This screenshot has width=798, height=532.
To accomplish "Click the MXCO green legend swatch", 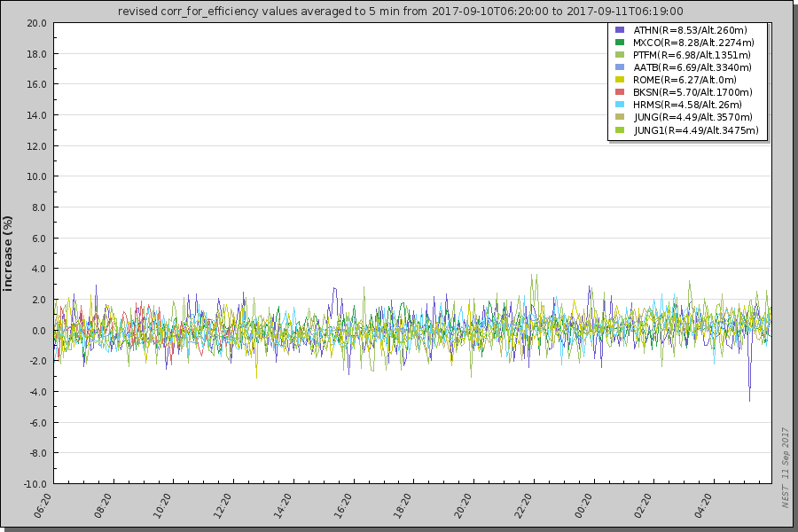I will (620, 43).
